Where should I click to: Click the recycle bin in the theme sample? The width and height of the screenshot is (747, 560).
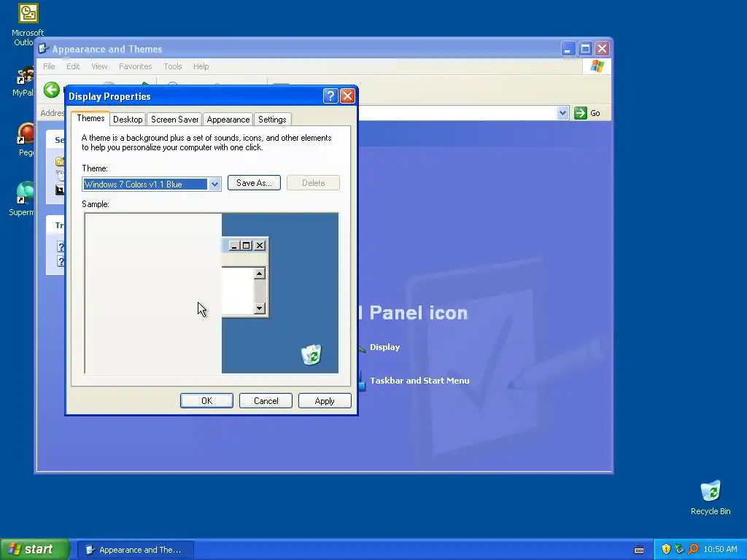tap(311, 354)
